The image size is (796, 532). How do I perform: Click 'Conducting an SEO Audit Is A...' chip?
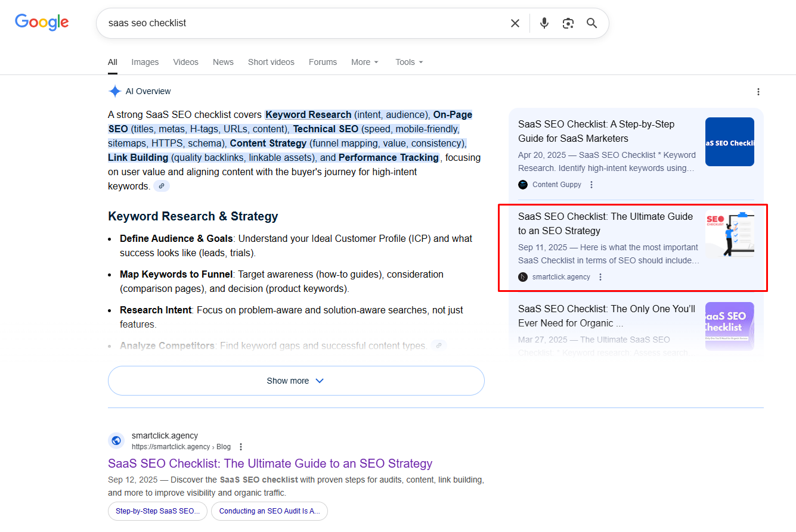pos(270,511)
